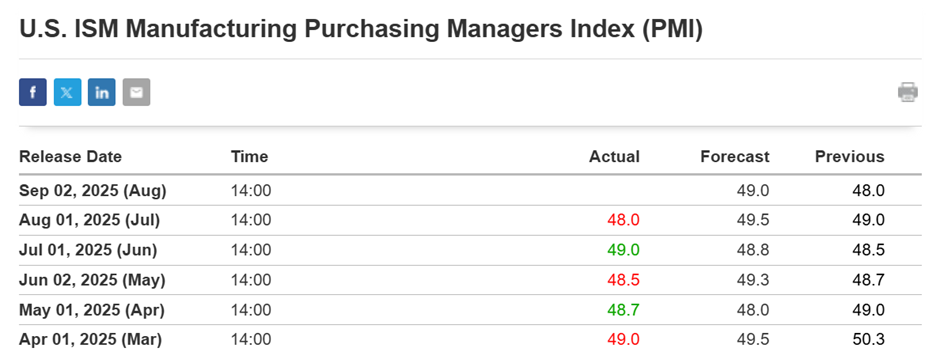Select the 50.3 previous value in the March row
940x363 pixels.
[x=868, y=340]
